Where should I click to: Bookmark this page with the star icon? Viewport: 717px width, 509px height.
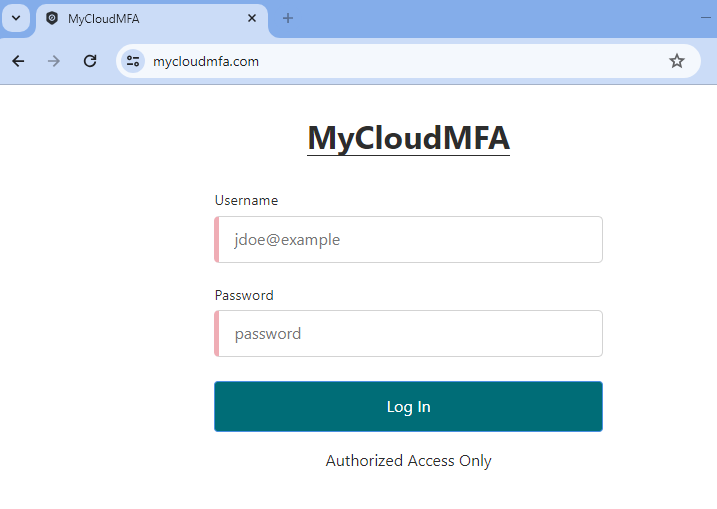click(x=677, y=61)
